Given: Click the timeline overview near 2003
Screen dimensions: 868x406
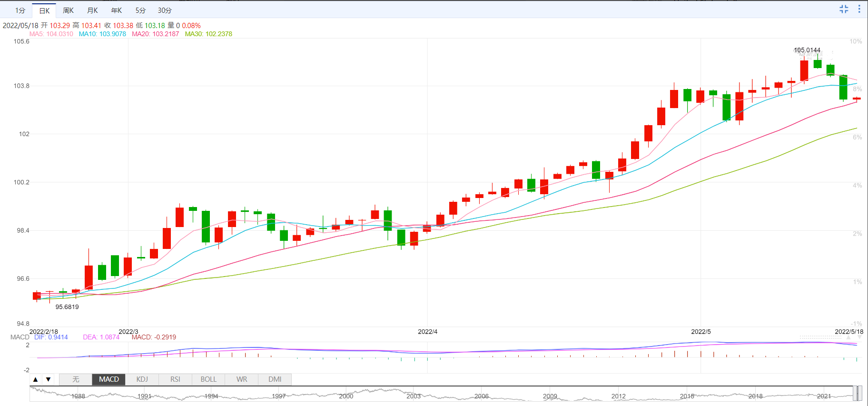Looking at the screenshot, I should coord(414,396).
